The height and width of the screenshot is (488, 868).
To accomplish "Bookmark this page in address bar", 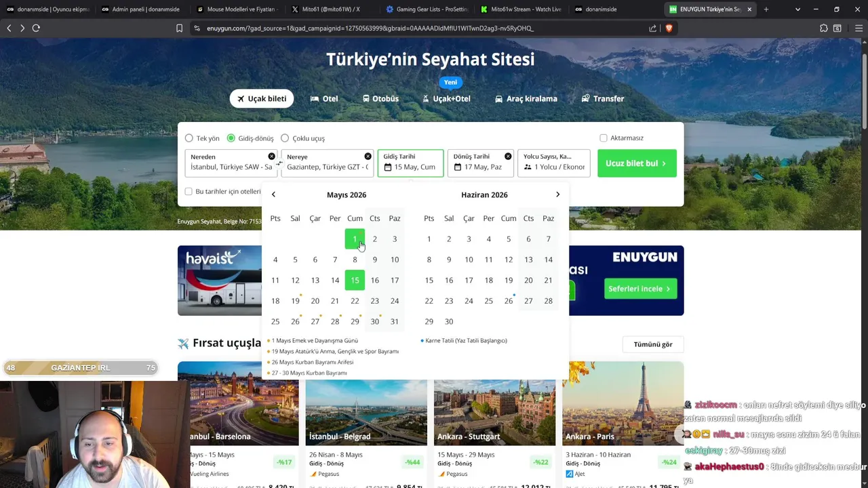I will [179, 28].
